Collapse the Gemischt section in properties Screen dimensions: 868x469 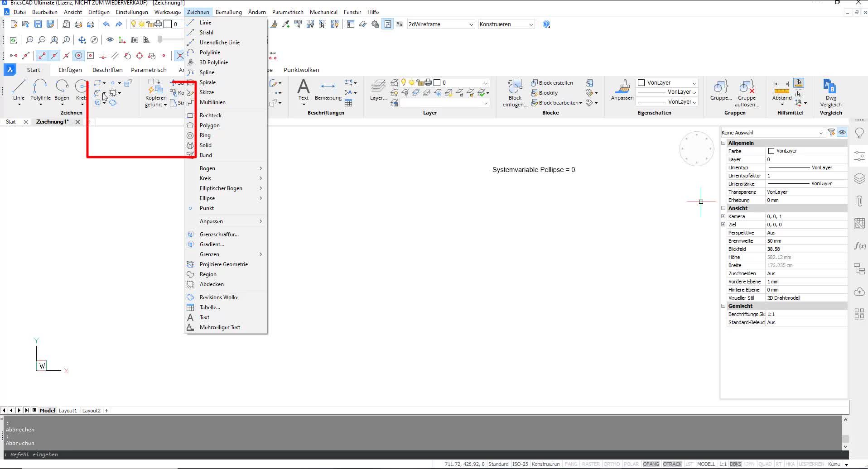coord(723,306)
